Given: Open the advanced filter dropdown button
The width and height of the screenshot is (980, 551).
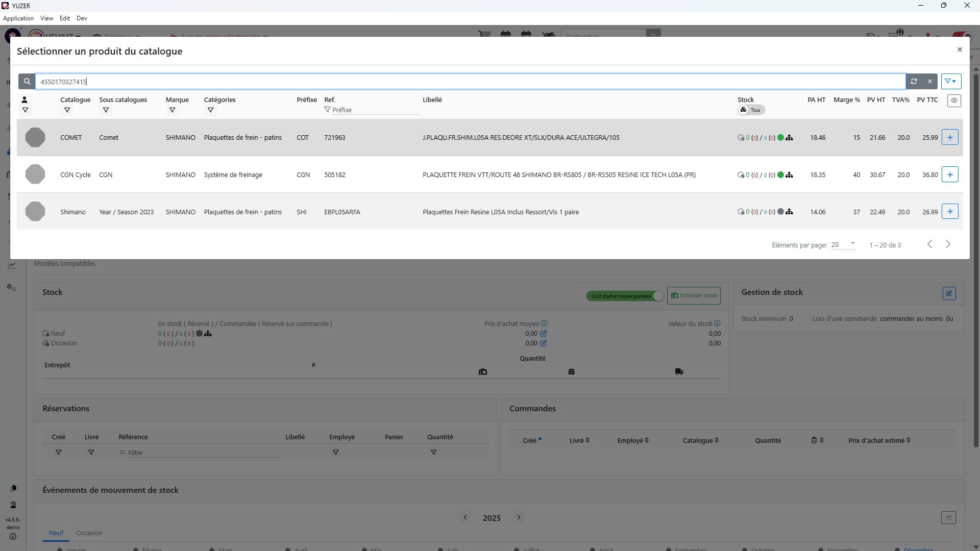Looking at the screenshot, I should click(950, 82).
